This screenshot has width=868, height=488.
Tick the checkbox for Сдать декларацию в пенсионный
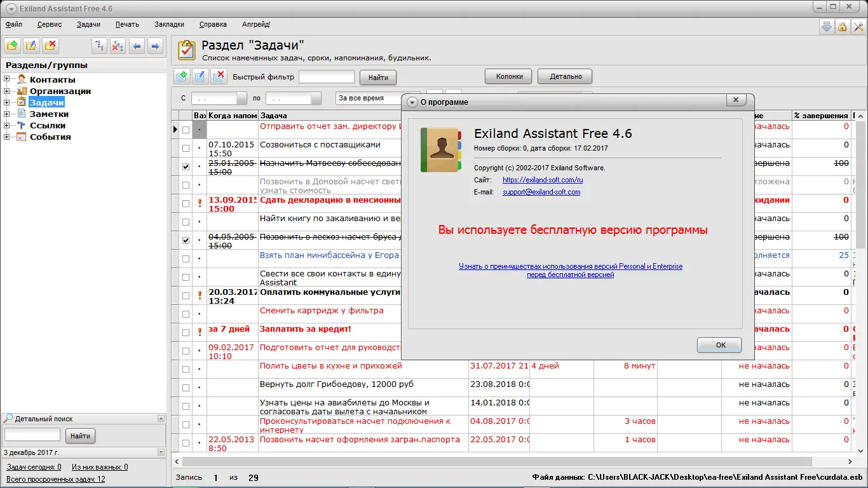186,203
